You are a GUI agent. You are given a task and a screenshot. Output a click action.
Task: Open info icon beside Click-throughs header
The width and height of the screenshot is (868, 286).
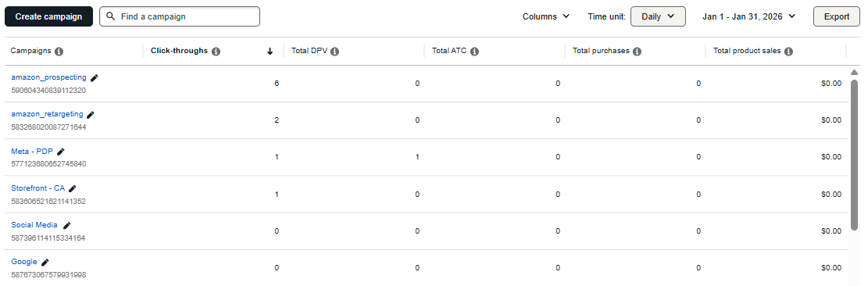[x=216, y=52]
